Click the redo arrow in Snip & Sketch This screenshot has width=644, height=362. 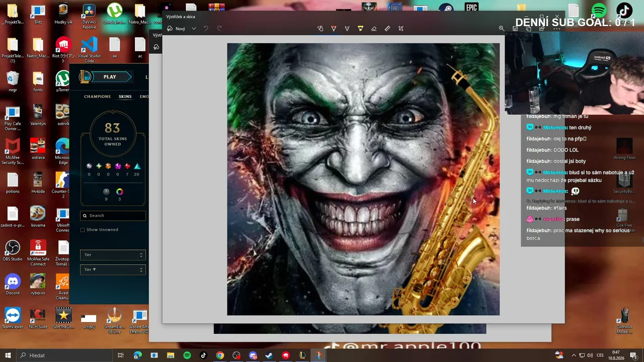(219, 29)
